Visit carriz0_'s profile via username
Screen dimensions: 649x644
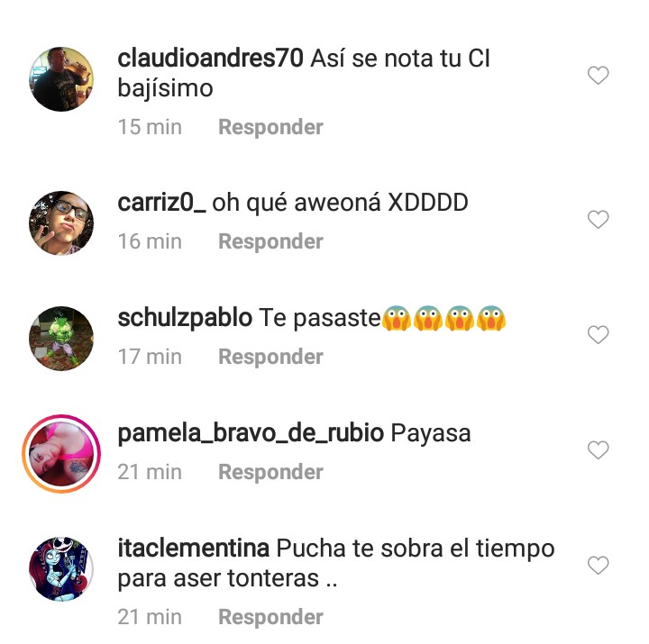click(x=161, y=203)
